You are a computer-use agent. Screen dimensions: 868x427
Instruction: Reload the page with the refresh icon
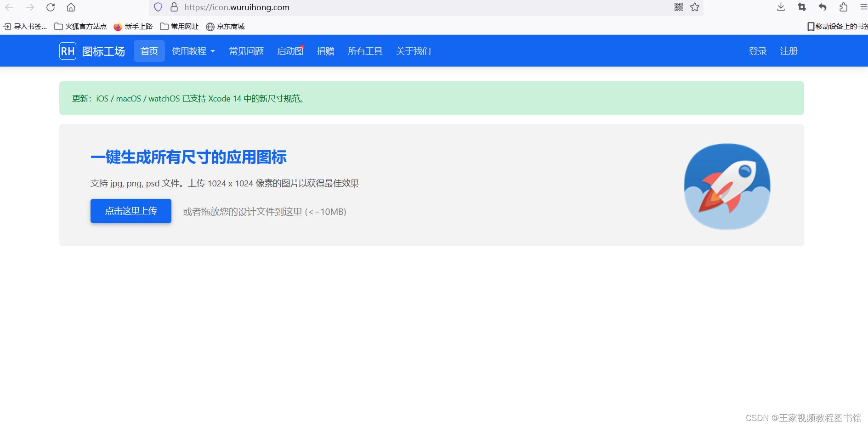(51, 7)
